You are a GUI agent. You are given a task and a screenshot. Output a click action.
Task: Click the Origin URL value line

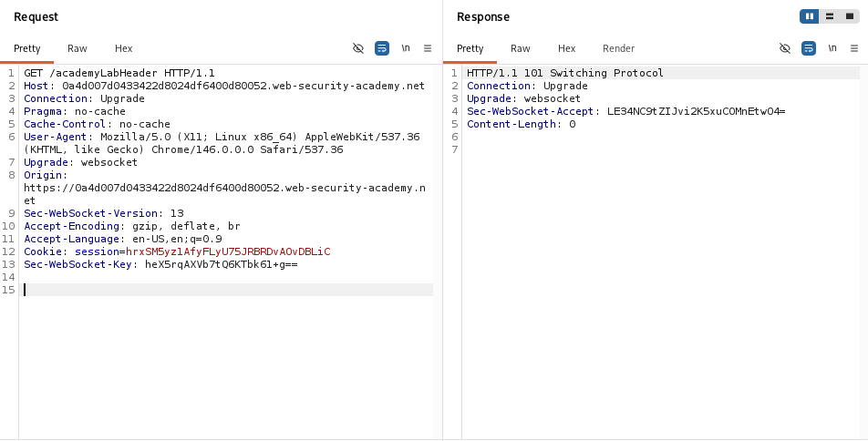click(224, 188)
